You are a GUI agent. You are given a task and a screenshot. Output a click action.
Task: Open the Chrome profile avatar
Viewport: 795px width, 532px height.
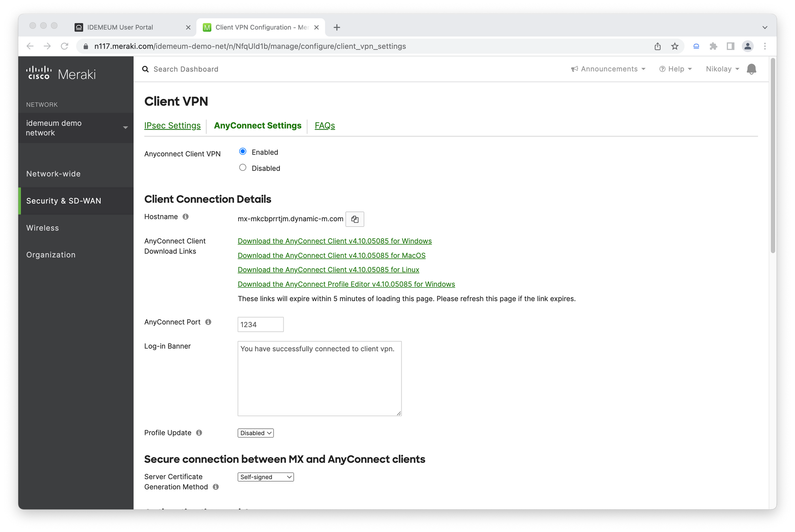[748, 46]
